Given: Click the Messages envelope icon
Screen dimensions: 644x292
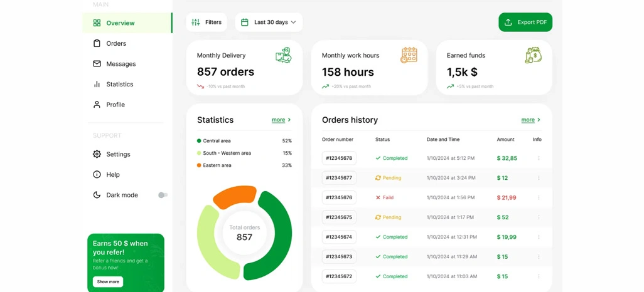Looking at the screenshot, I should coord(97,63).
